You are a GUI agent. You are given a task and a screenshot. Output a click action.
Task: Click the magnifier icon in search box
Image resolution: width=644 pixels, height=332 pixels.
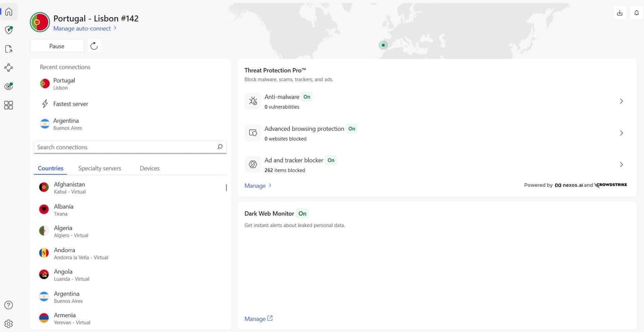219,147
